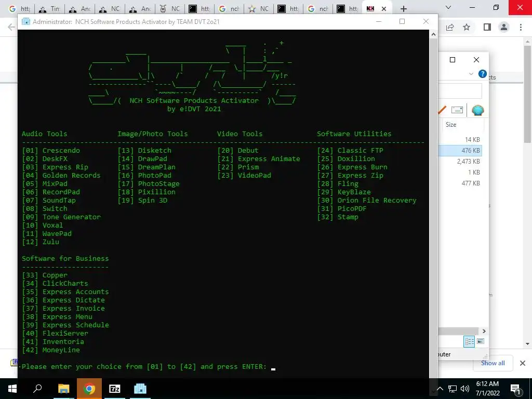Click the [01] Crescendo entry

click(x=51, y=150)
